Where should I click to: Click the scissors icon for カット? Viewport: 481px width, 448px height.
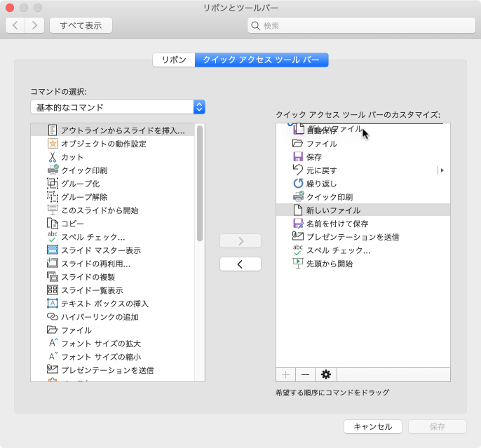click(x=53, y=157)
